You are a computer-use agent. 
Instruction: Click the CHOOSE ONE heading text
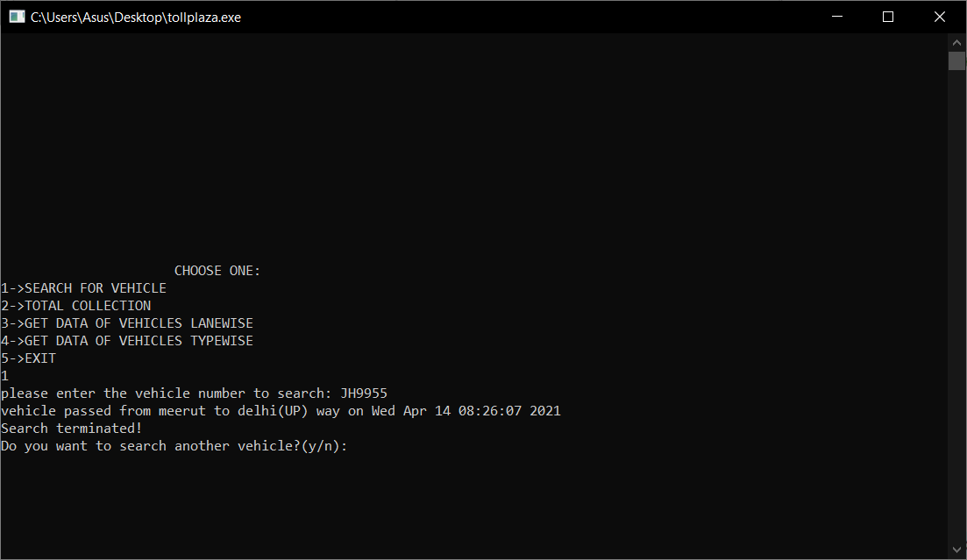[217, 270]
